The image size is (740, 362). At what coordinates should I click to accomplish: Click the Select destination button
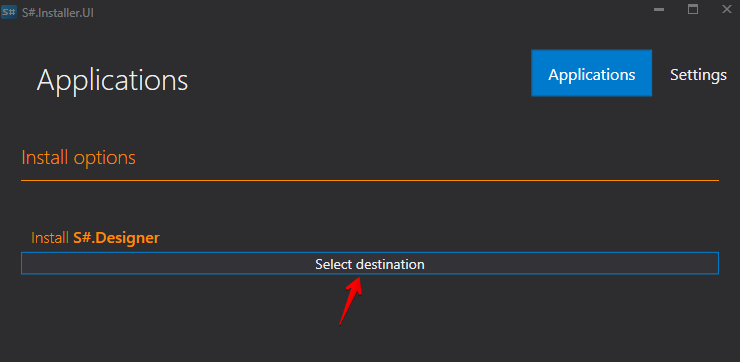(370, 263)
